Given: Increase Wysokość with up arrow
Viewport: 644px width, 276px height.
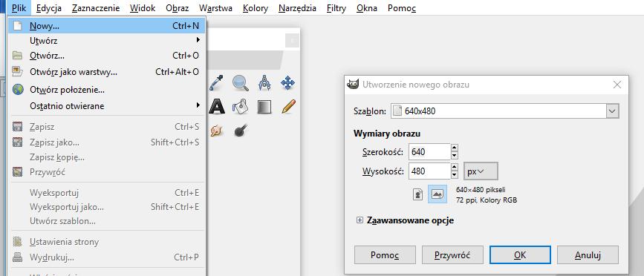Looking at the screenshot, I should tap(455, 167).
